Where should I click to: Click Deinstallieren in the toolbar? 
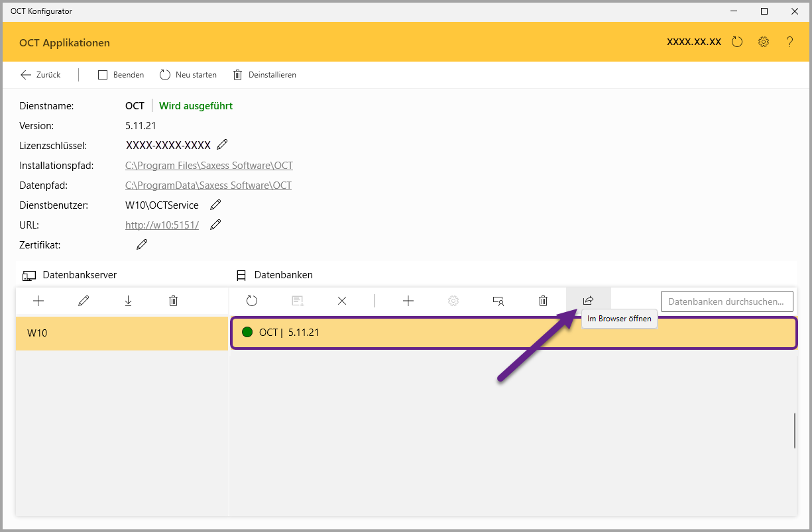pyautogui.click(x=264, y=75)
